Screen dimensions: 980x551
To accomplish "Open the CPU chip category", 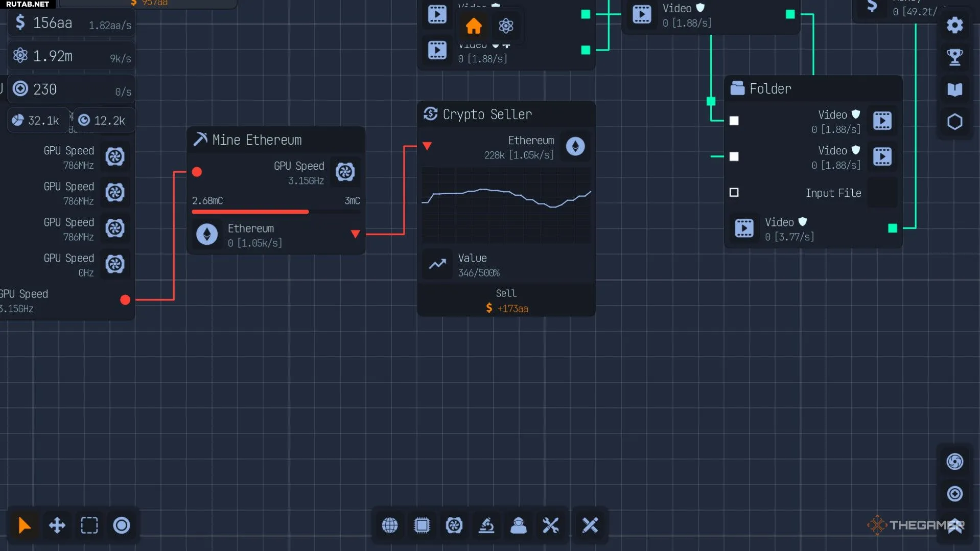I will click(422, 525).
